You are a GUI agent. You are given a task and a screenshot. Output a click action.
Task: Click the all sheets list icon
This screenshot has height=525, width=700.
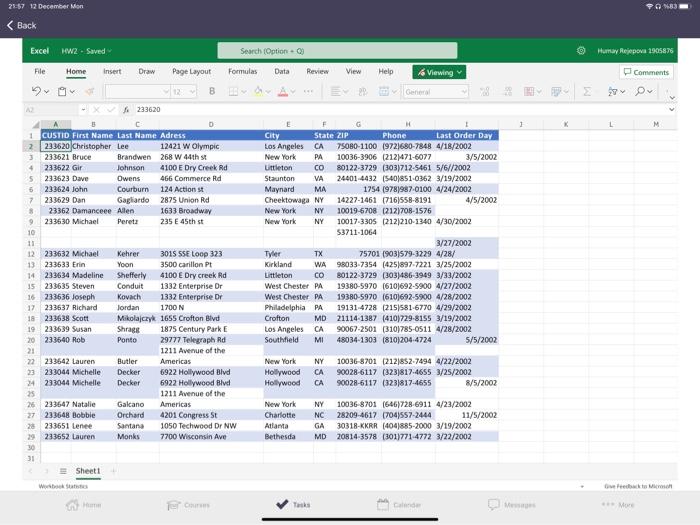pos(63,471)
